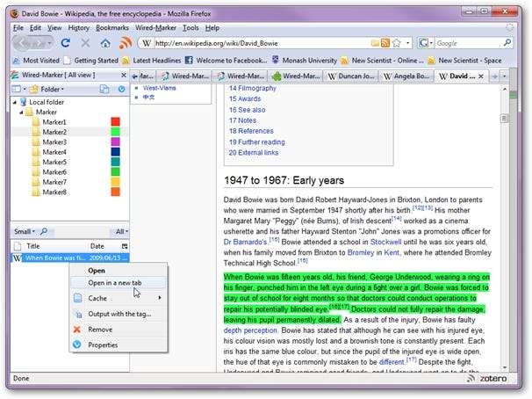Click the search magnifier icon in sidebar
Image resolution: width=532 pixels, height=399 pixels.
click(44, 231)
